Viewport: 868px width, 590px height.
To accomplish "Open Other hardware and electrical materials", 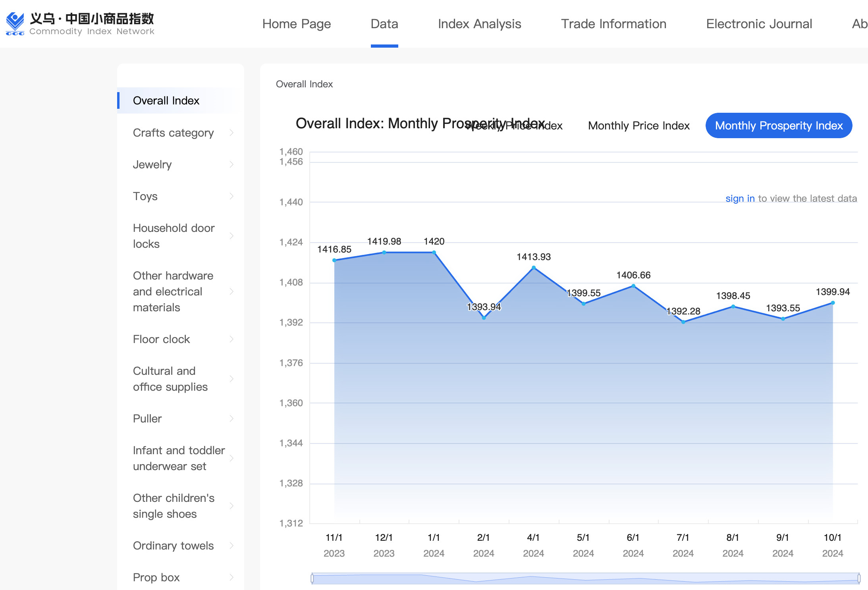I will coord(173,291).
